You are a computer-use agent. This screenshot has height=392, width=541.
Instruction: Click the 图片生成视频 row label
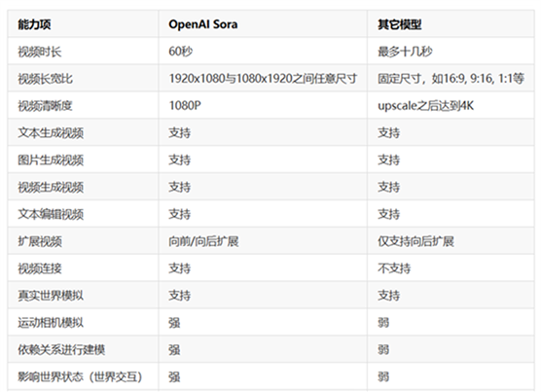tap(51, 160)
